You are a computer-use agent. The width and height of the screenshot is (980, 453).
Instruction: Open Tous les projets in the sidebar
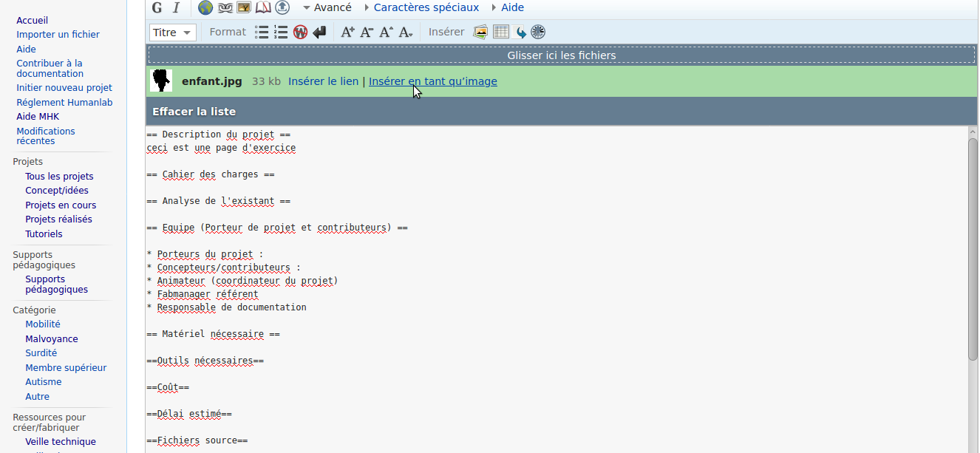(59, 177)
